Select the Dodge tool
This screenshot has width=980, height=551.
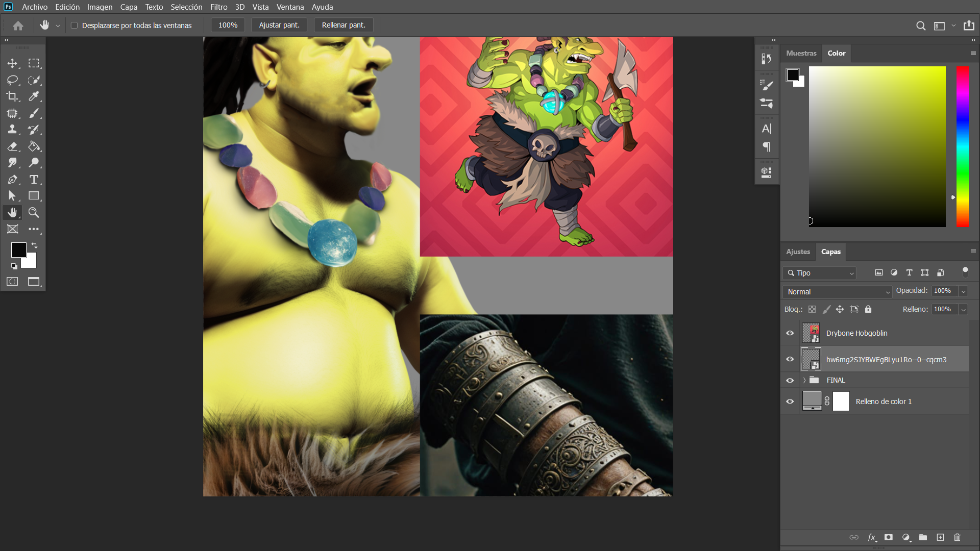tap(34, 163)
